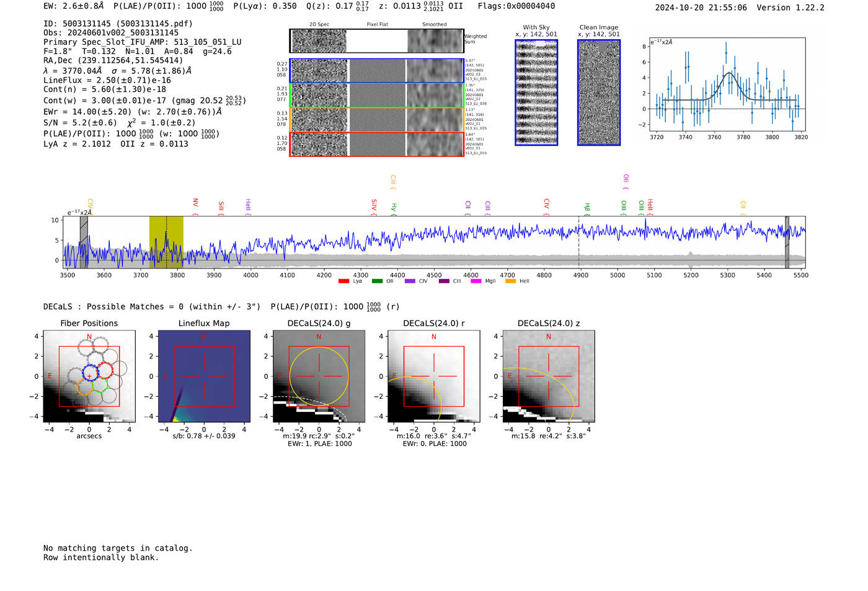
Task: Select the blue-bordered 2D spectrum row
Action: [377, 71]
